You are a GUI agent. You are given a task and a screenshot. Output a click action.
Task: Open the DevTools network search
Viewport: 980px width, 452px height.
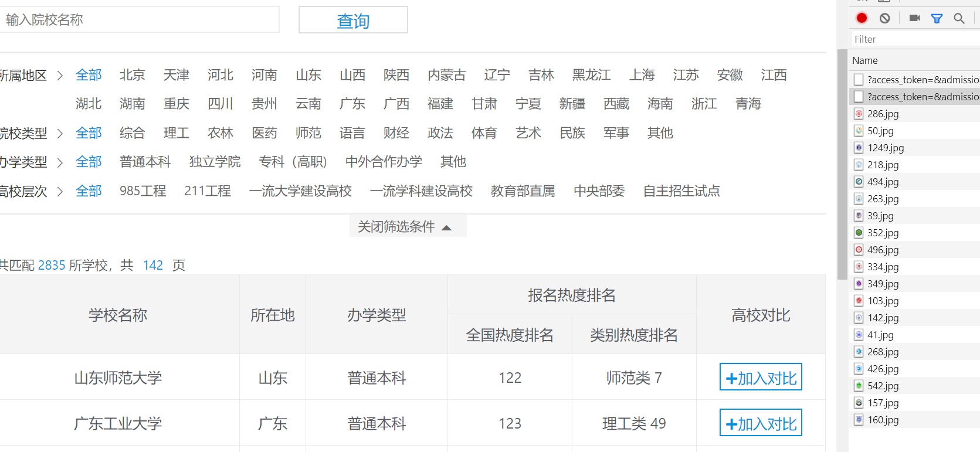[x=959, y=18]
